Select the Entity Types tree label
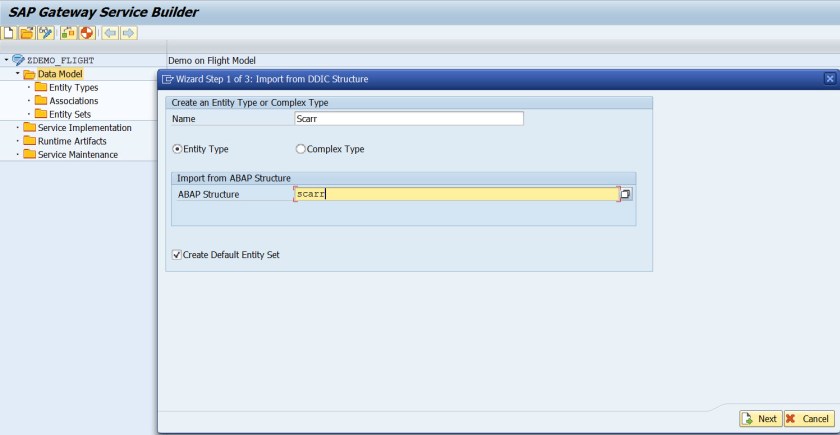Screen dimensions: 840x435 (x=74, y=87)
